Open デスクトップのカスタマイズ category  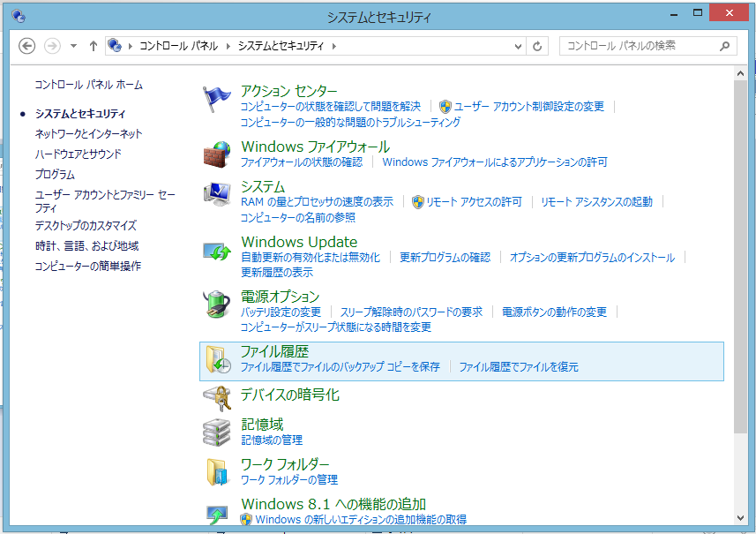(86, 226)
